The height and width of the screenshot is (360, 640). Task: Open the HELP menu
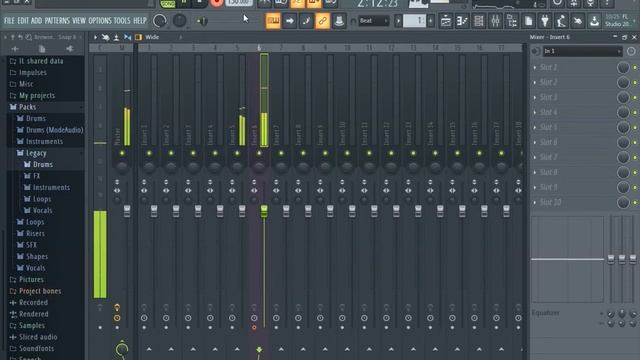(140, 21)
